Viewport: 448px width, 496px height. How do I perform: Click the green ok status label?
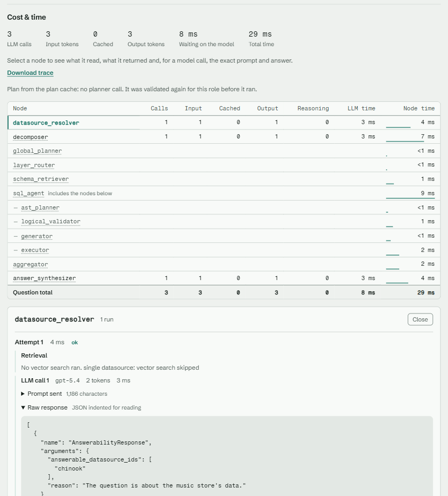(x=75, y=343)
